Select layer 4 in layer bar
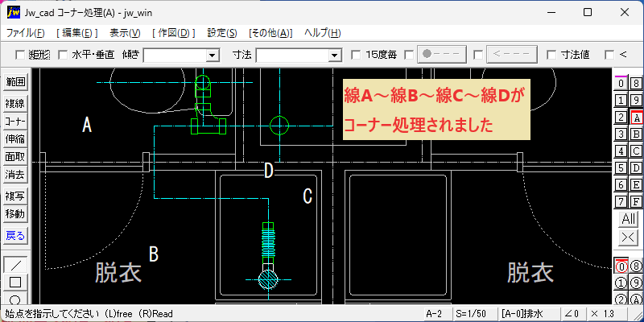This screenshot has height=322, width=644. [x=621, y=151]
